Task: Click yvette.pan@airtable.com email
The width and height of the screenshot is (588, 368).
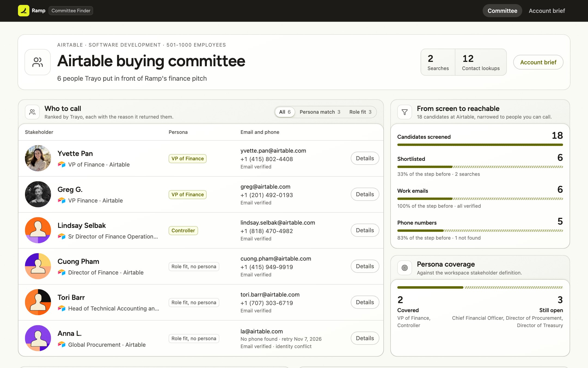Action: (x=273, y=150)
